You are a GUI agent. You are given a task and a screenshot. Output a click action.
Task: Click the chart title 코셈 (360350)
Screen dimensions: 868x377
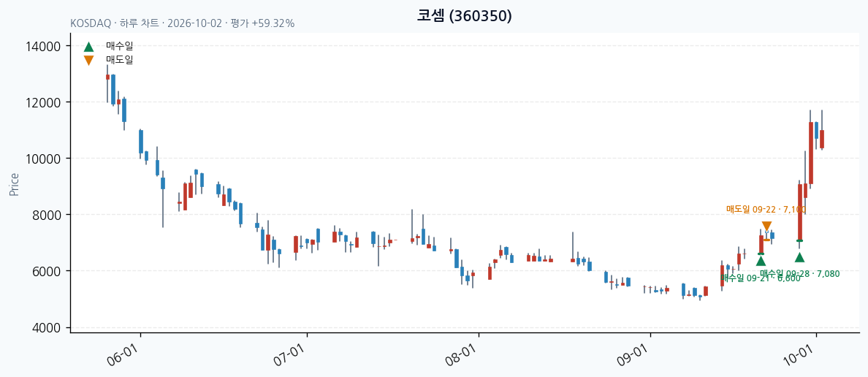(464, 16)
